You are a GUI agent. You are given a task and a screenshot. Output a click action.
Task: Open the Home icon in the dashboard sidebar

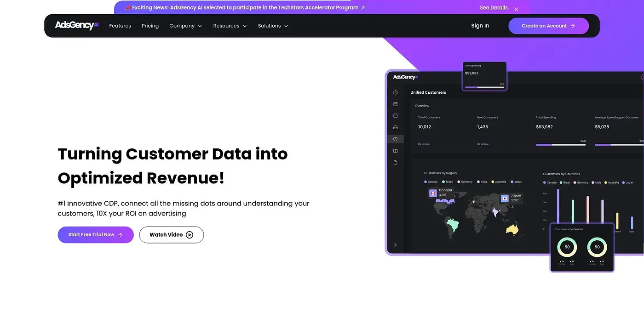[x=395, y=92]
